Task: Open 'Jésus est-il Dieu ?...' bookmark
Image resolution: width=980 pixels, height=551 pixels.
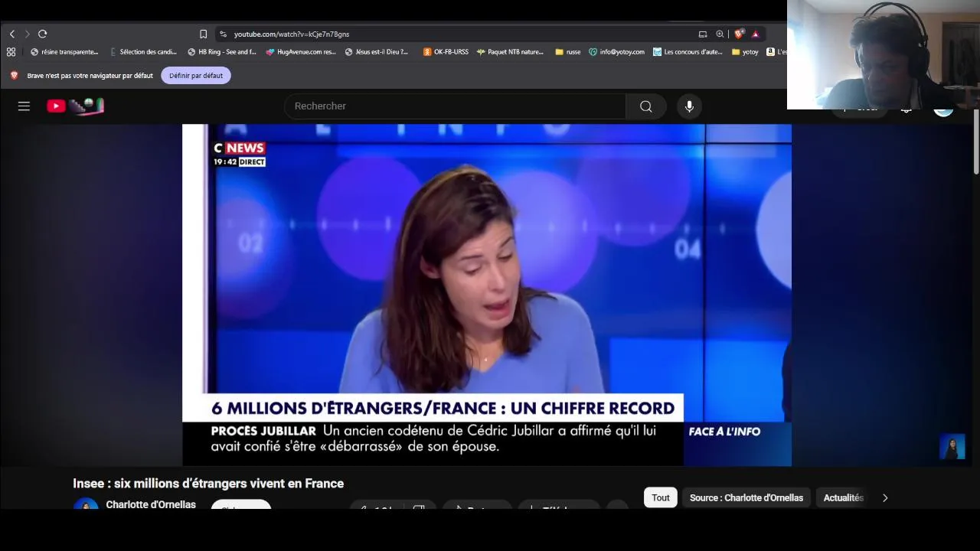Action: (x=377, y=52)
